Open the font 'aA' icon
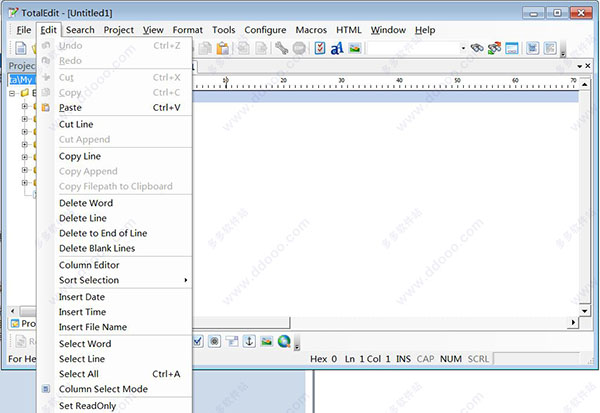 pyautogui.click(x=337, y=49)
